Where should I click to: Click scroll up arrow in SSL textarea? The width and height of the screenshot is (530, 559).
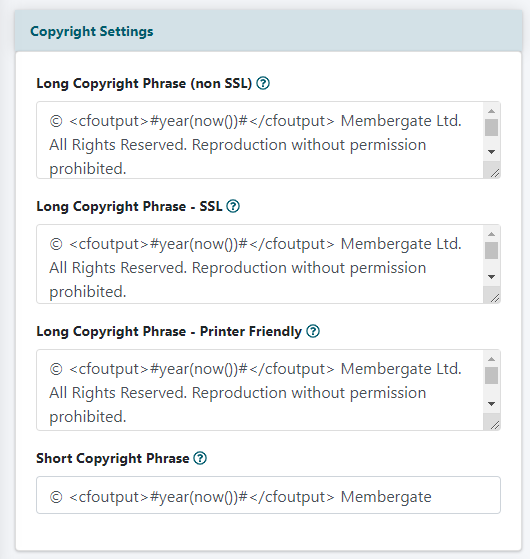click(x=492, y=234)
